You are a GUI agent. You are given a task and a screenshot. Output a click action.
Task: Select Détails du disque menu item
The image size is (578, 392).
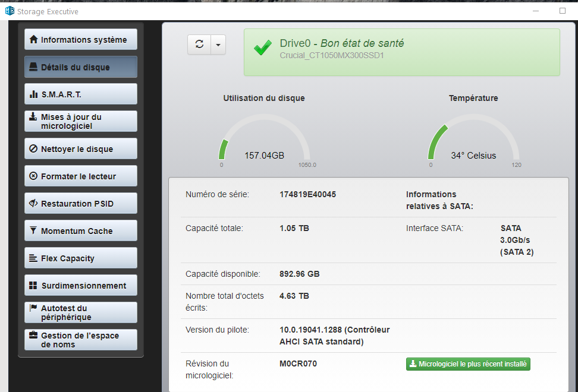click(81, 67)
